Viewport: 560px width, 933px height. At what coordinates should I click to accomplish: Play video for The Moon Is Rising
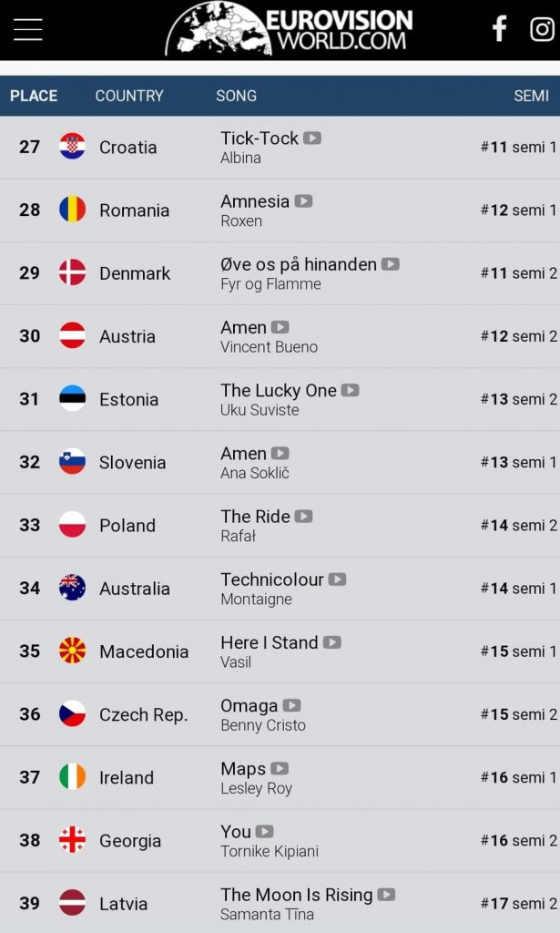click(386, 895)
